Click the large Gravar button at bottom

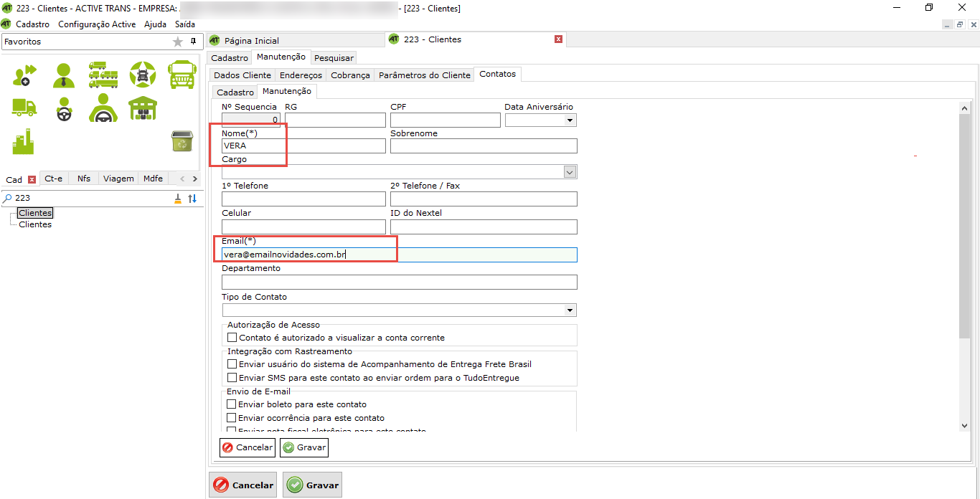click(x=312, y=485)
